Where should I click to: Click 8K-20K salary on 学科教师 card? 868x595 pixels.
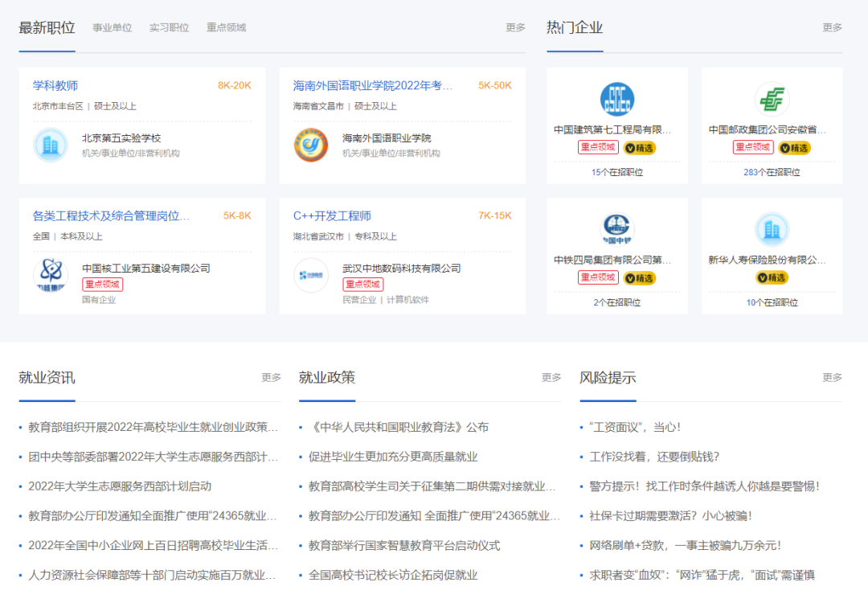(234, 85)
